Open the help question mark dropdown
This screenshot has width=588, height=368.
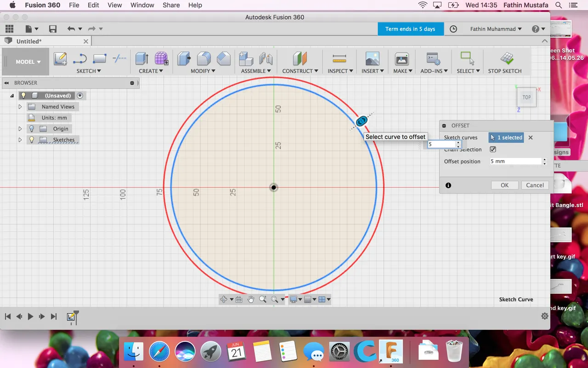pyautogui.click(x=538, y=29)
